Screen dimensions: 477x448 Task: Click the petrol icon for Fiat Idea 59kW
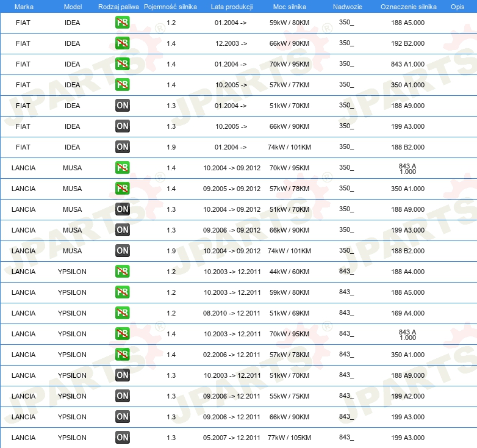[122, 23]
